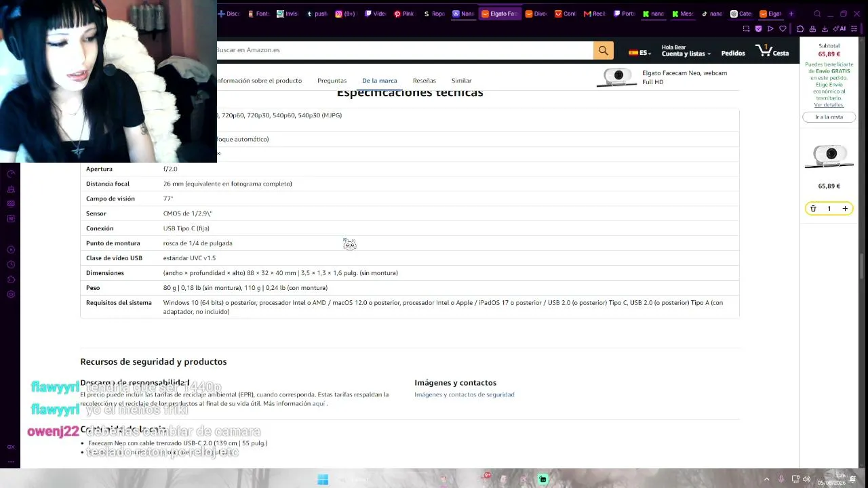868x488 pixels.
Task: Show hidden tray icons chevron
Action: point(767,479)
